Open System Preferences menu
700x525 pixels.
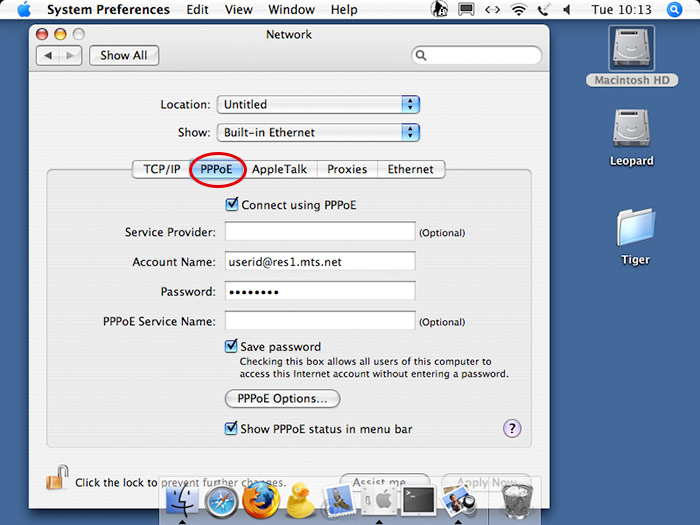pos(108,9)
